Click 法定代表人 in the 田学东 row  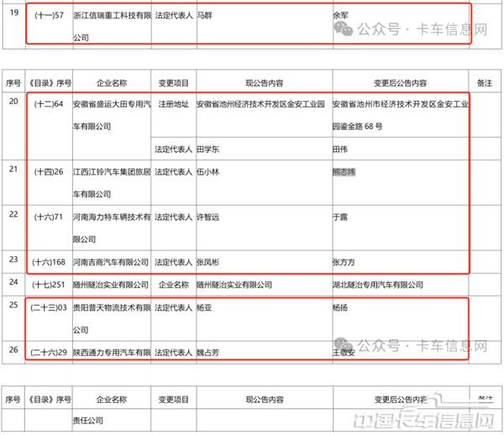pos(174,149)
